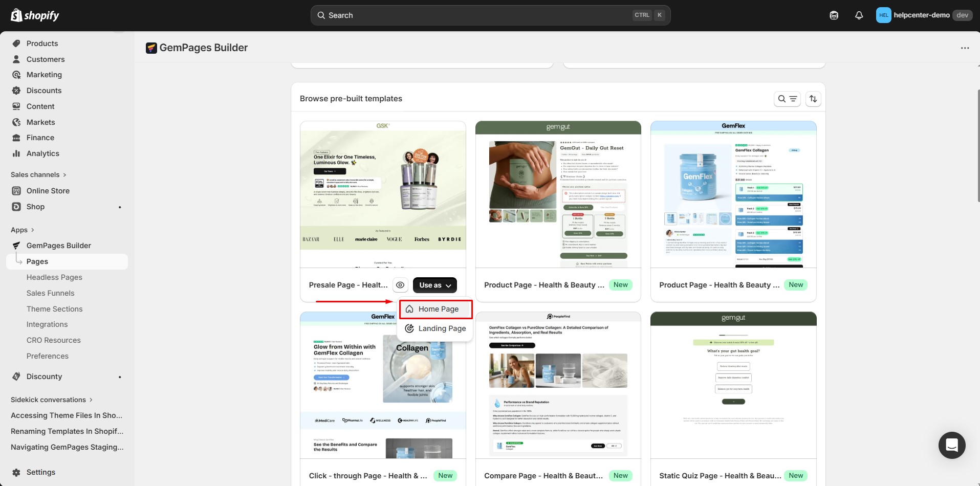Open the sort order icon in the templates panel
The image size is (980, 486).
(x=813, y=98)
